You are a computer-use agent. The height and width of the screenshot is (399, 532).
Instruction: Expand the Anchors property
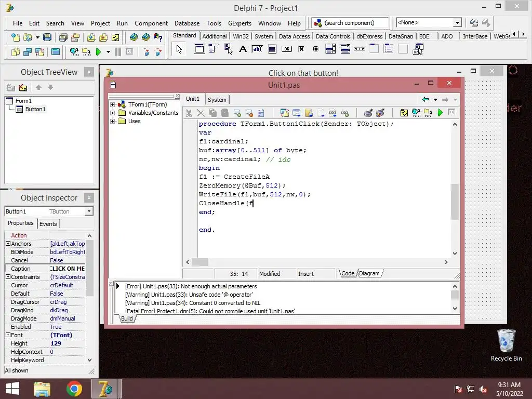click(x=8, y=244)
